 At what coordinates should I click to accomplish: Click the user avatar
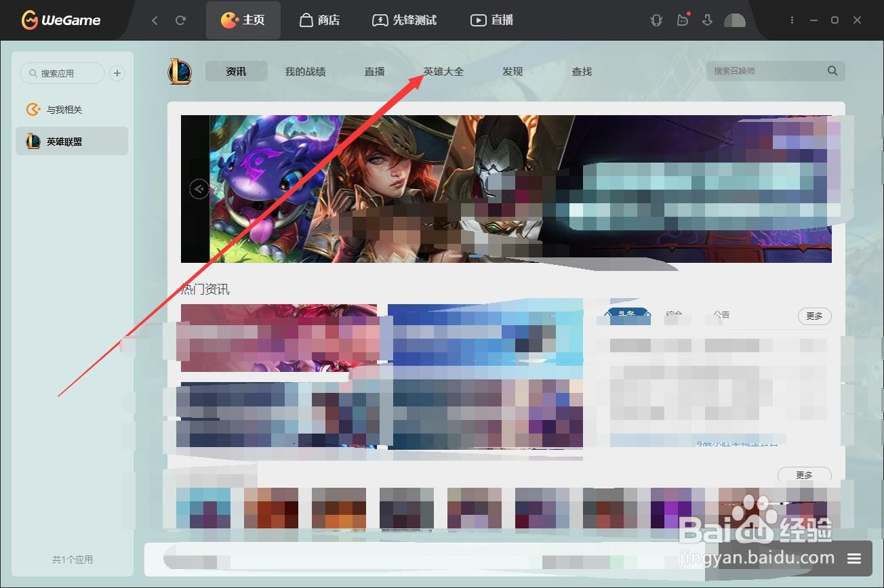point(735,20)
